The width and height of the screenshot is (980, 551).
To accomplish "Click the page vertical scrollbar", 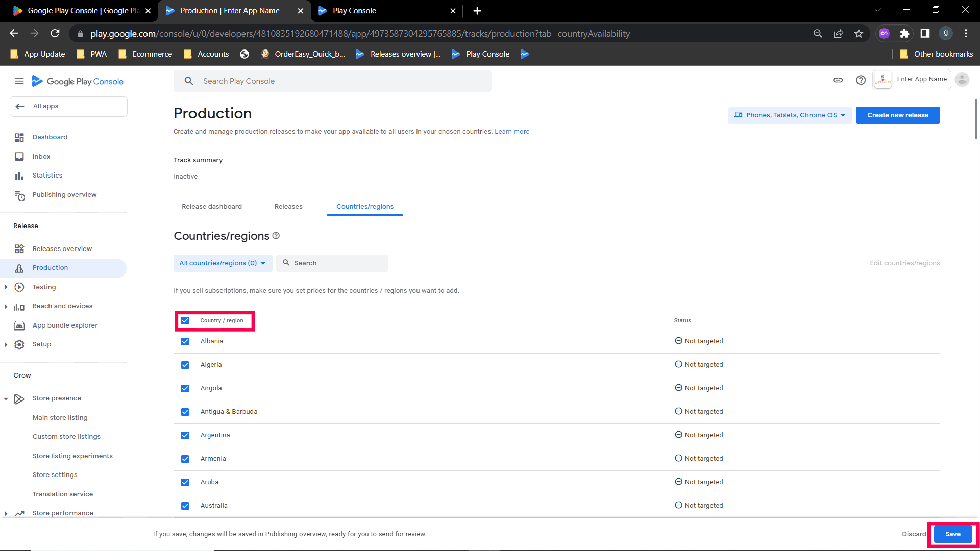I will tap(975, 120).
